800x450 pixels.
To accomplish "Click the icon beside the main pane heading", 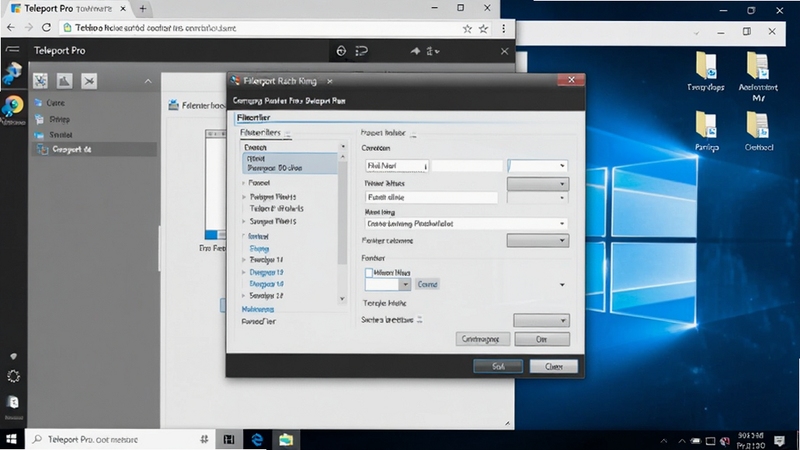I will 173,105.
